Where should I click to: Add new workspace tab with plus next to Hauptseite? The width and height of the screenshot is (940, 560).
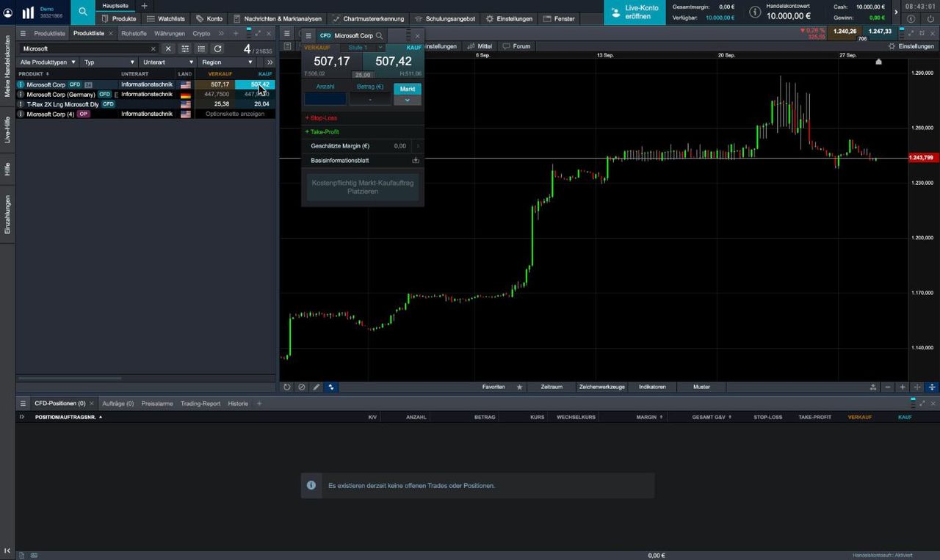coord(144,6)
